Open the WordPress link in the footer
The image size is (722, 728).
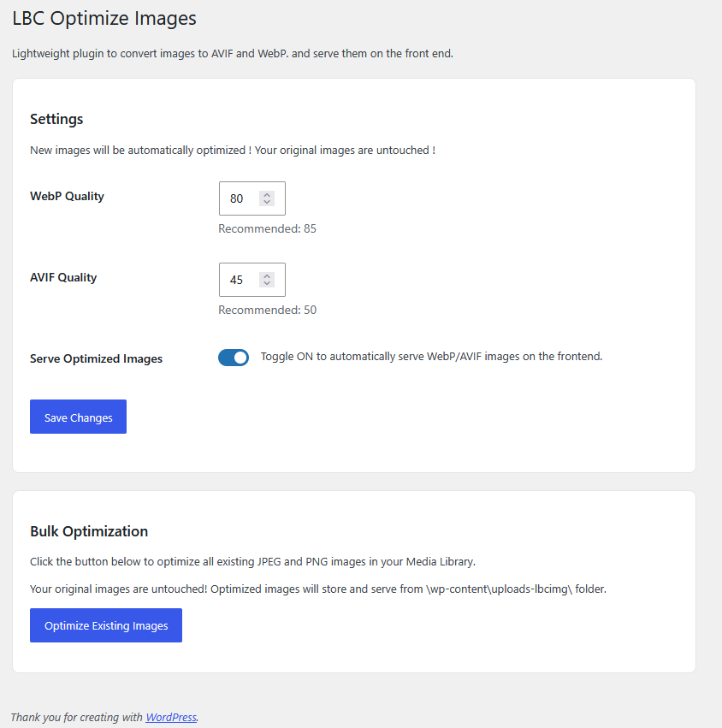(171, 718)
